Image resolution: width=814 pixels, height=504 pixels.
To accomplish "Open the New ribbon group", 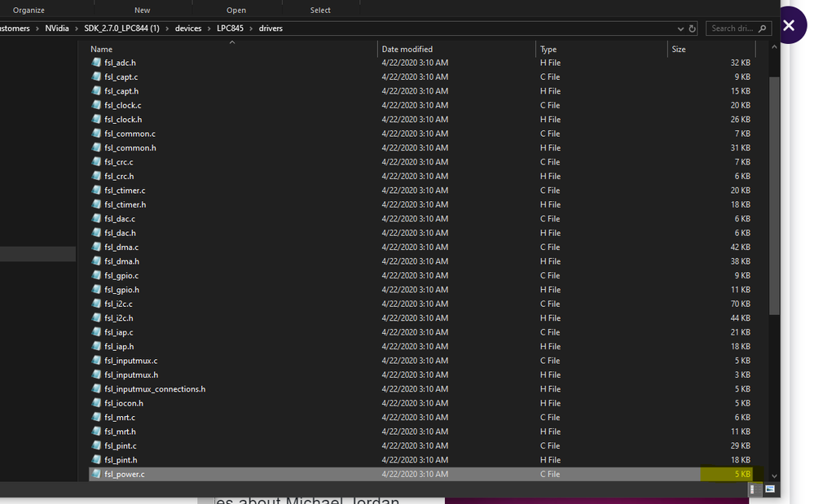I will click(x=143, y=11).
